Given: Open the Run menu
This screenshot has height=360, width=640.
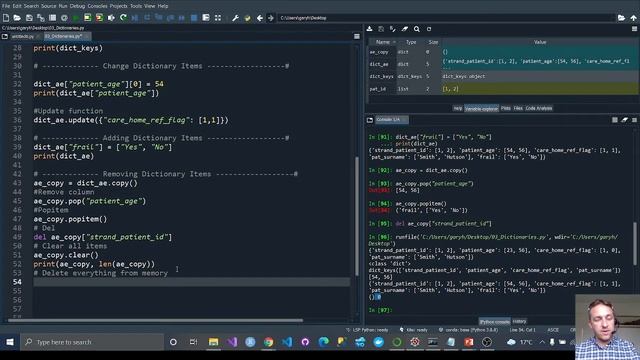Looking at the screenshot, I should 63,6.
